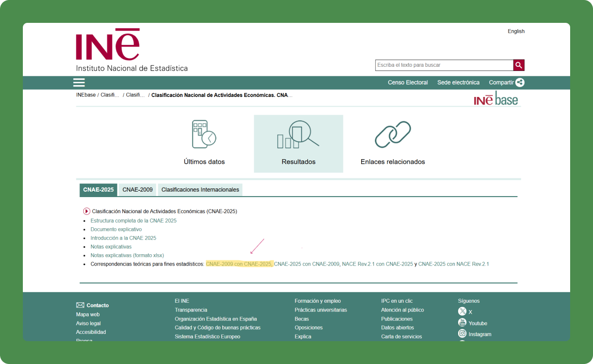This screenshot has width=593, height=364.
Task: Click the Compartir share icon
Action: pos(520,83)
